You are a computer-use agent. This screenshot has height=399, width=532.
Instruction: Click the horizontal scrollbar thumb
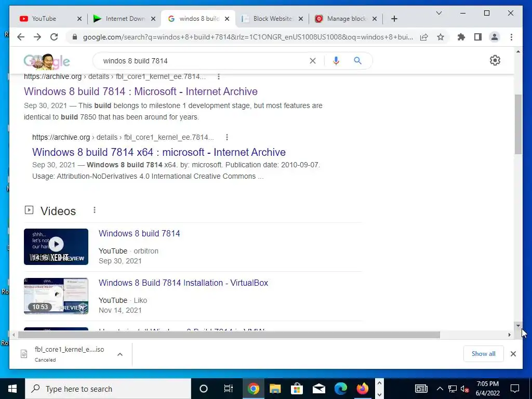(x=229, y=335)
